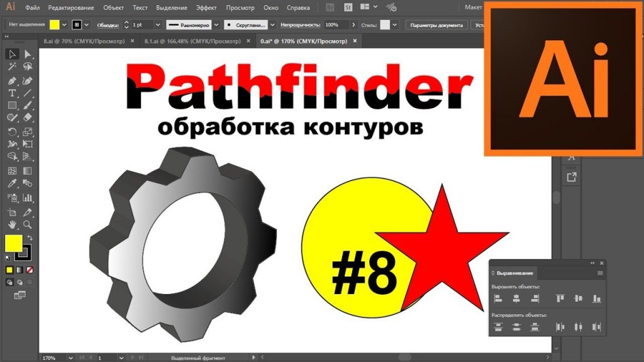Open the Эффект menu
The height and width of the screenshot is (362, 644).
point(206,8)
